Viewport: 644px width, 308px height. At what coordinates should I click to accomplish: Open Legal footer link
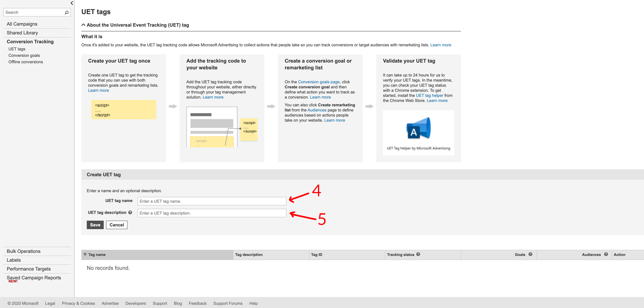50,303
